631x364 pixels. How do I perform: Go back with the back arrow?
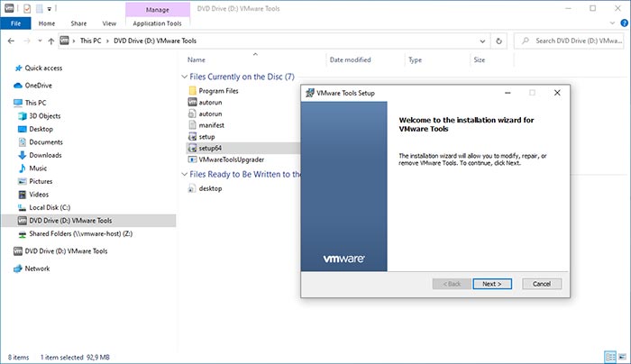pyautogui.click(x=11, y=41)
